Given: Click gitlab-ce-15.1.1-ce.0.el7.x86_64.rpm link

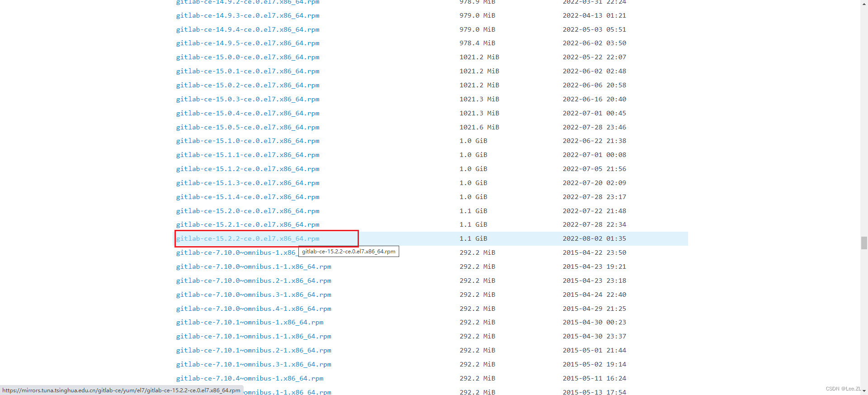Looking at the screenshot, I should (248, 155).
